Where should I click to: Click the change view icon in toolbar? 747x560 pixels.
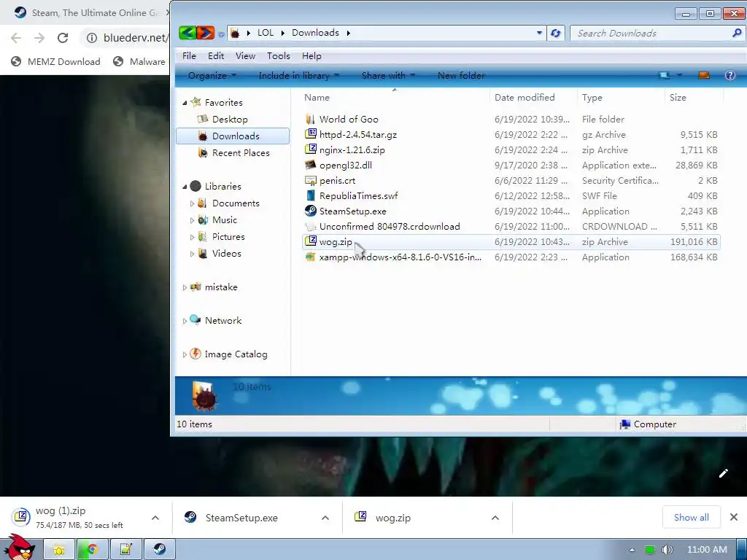pos(664,75)
